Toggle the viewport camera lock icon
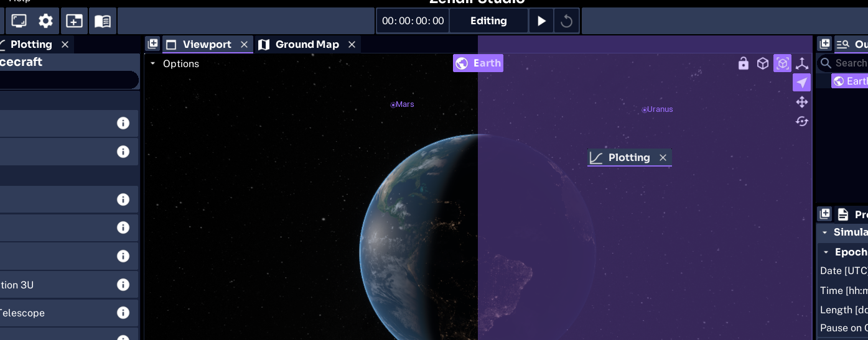The image size is (868, 340). [744, 63]
